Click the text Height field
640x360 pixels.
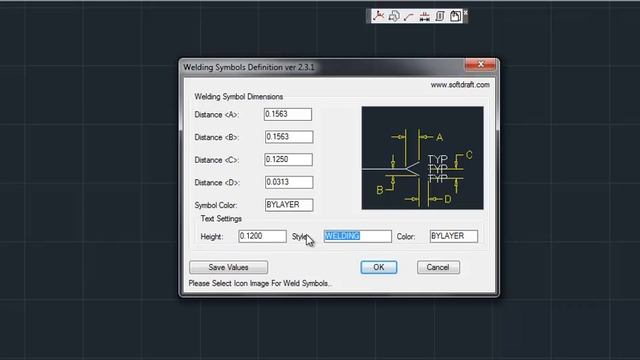[262, 236]
